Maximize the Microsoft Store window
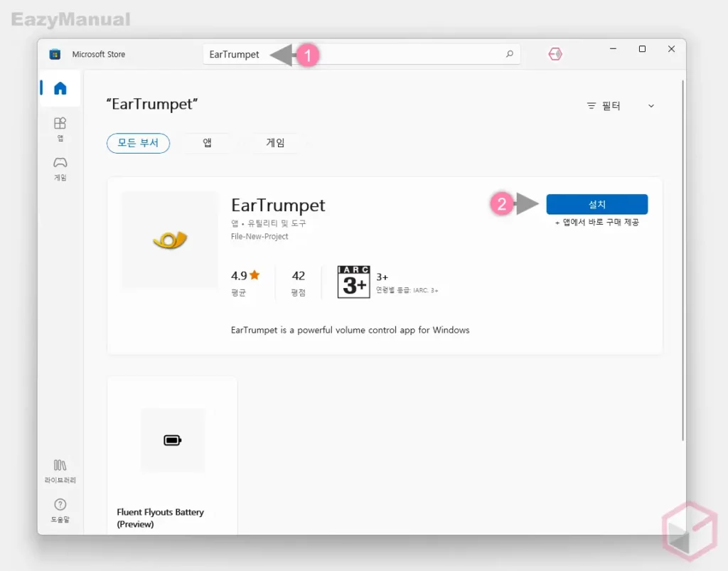This screenshot has height=571, width=728. pyautogui.click(x=642, y=49)
